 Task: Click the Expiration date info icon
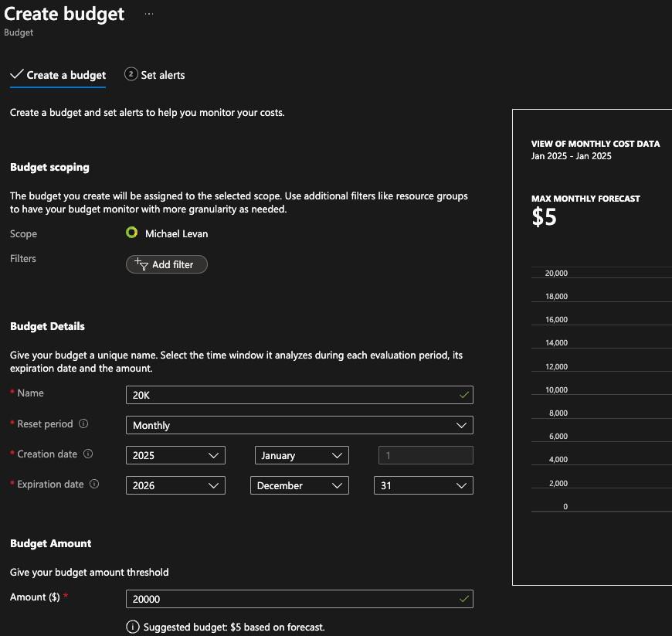pyautogui.click(x=94, y=484)
